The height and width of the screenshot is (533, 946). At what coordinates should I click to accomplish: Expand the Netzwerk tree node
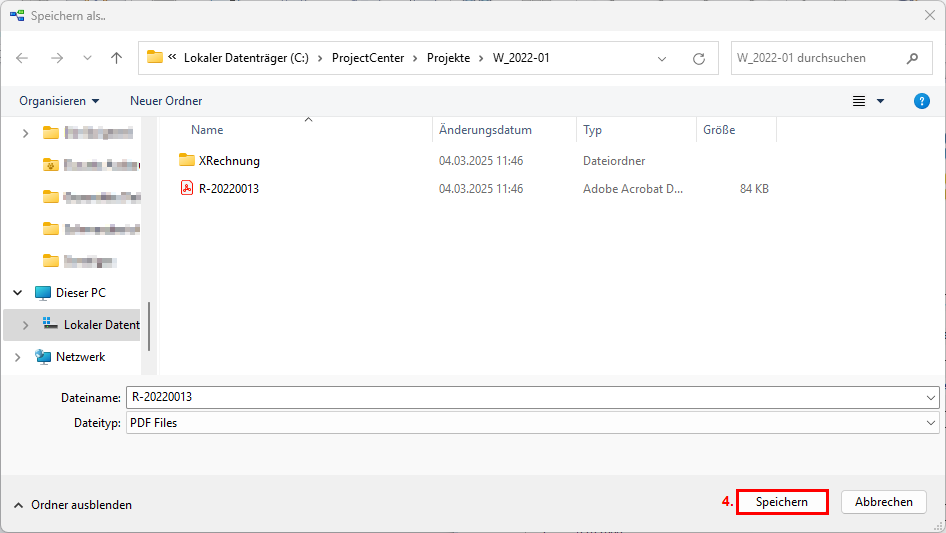18,357
